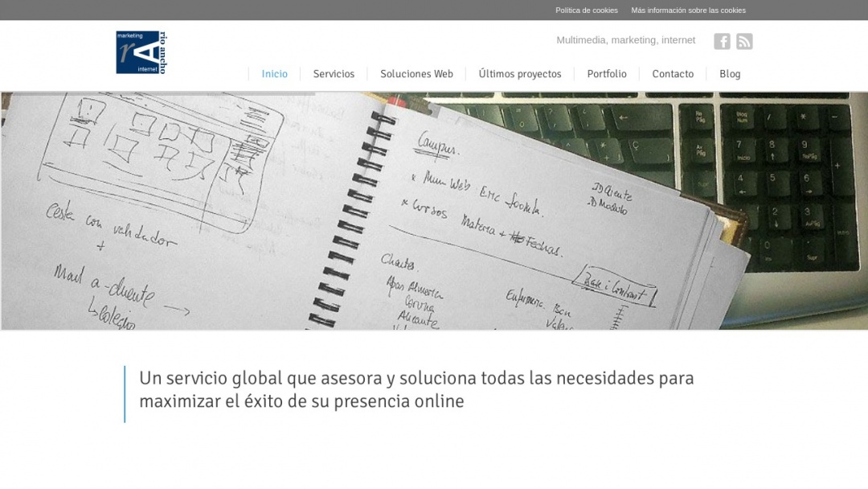
Task: Click the Multimedia, marketing, internet text
Action: (626, 39)
